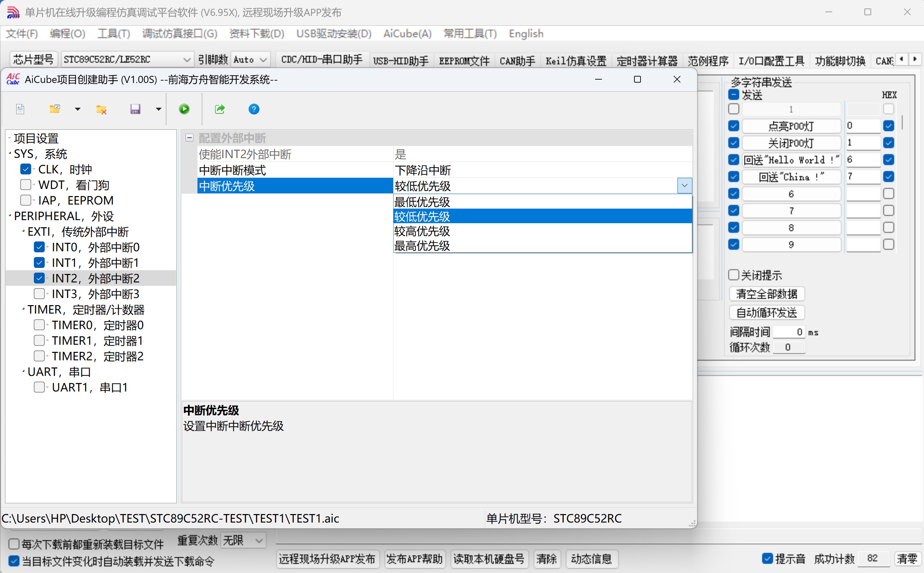Click the 清空全部数据 button
The height and width of the screenshot is (573, 924).
[767, 294]
